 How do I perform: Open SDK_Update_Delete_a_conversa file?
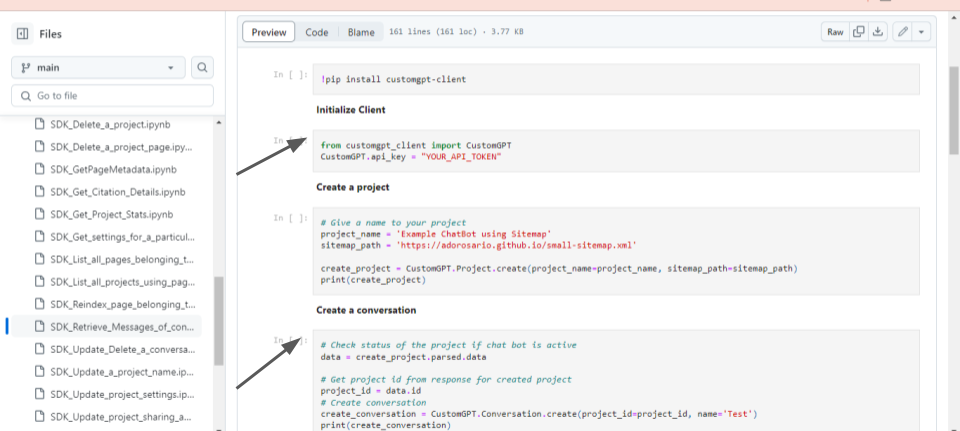(122, 350)
